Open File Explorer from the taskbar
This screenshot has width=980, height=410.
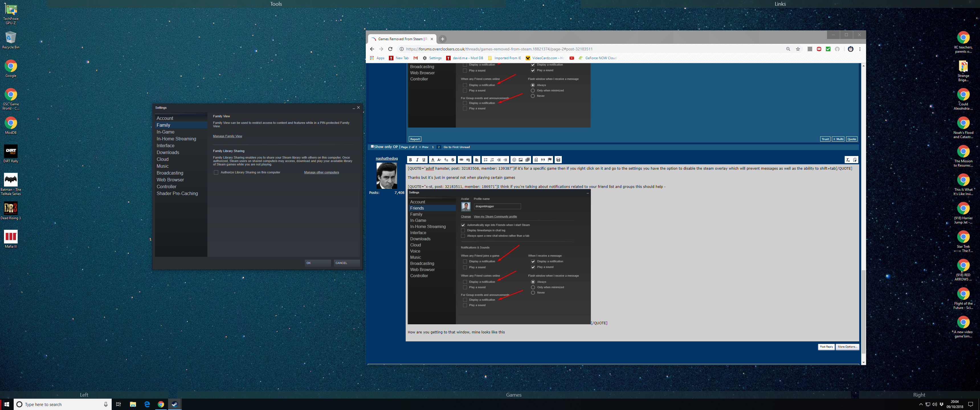[x=133, y=404]
